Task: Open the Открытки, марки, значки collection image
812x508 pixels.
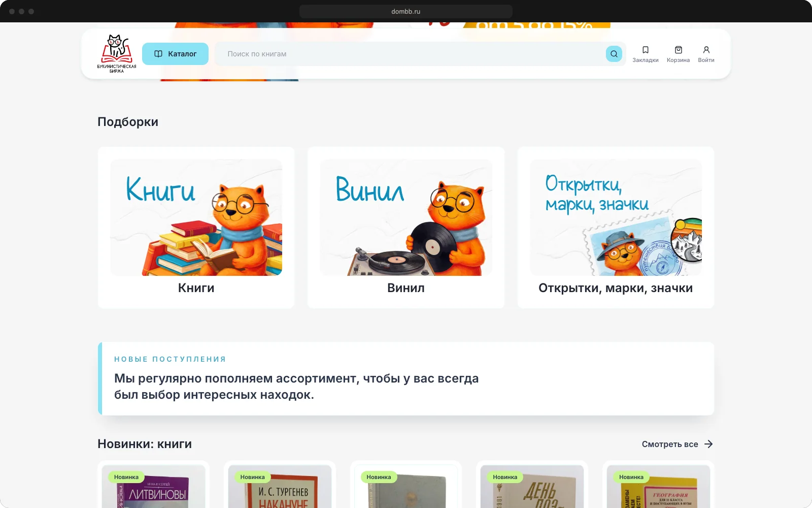Action: click(x=616, y=217)
